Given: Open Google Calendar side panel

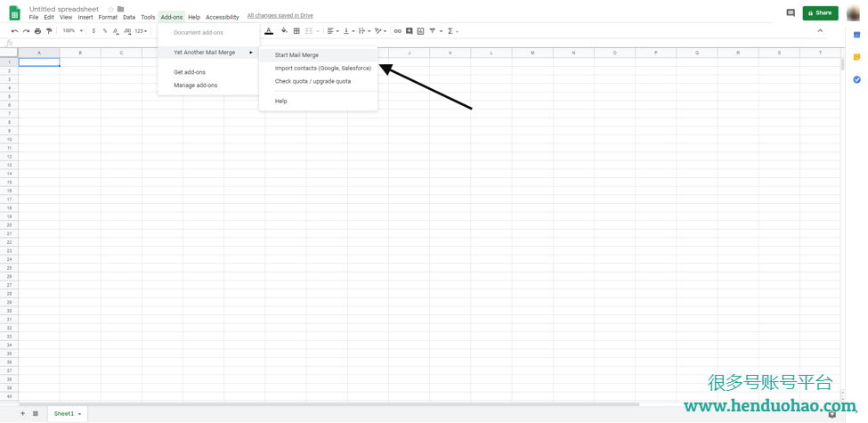Looking at the screenshot, I should pyautogui.click(x=857, y=35).
